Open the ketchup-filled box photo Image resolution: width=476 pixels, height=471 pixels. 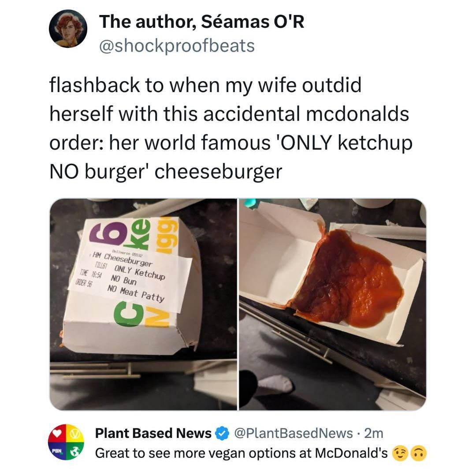point(333,304)
